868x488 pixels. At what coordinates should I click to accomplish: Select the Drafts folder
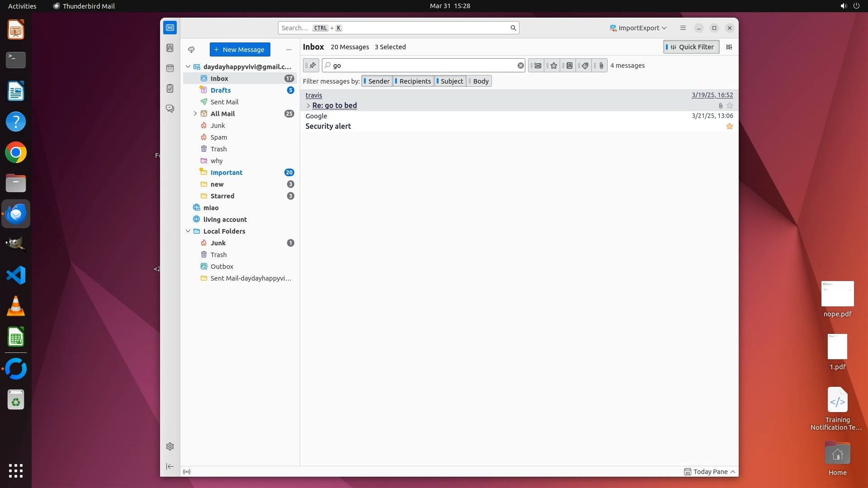tap(221, 90)
